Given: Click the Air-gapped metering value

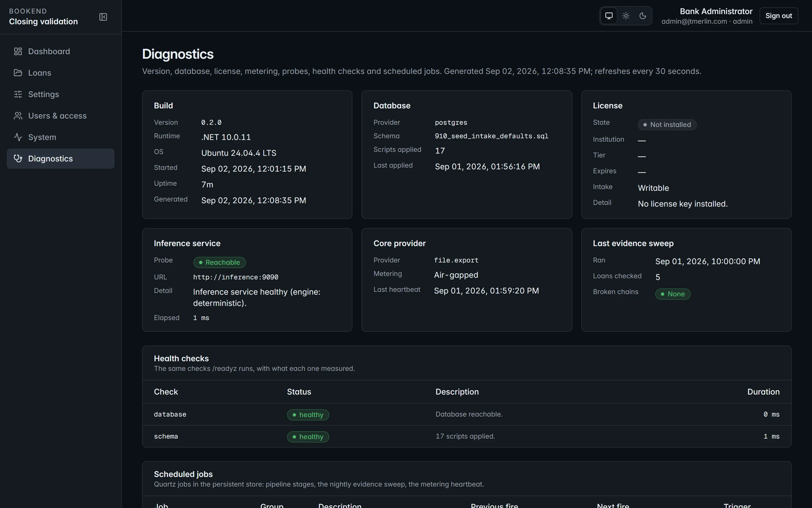Looking at the screenshot, I should coord(456,275).
